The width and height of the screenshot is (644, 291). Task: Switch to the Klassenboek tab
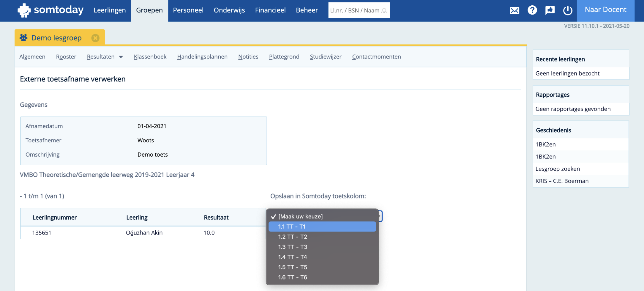click(x=150, y=57)
